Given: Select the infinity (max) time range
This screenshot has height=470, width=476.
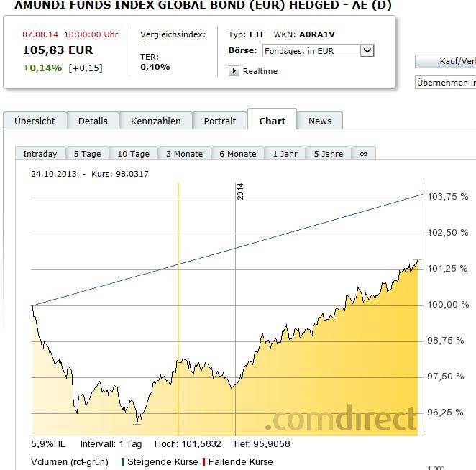Looking at the screenshot, I should point(363,154).
